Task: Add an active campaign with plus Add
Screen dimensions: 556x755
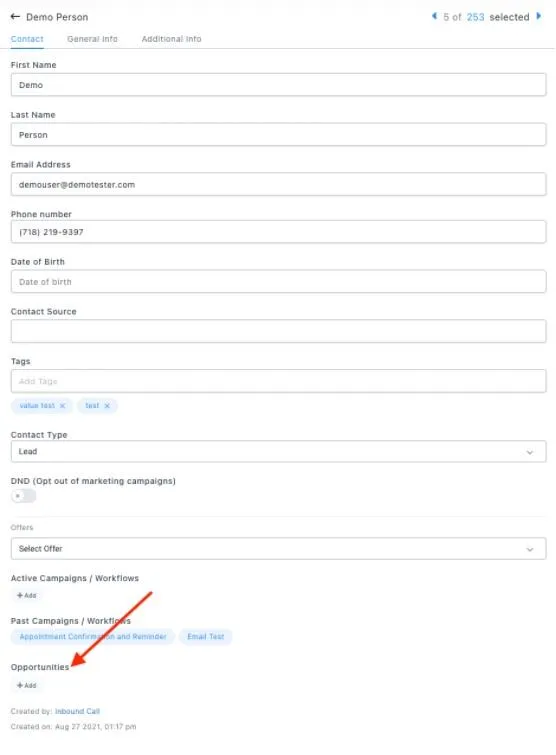Action: 26,596
